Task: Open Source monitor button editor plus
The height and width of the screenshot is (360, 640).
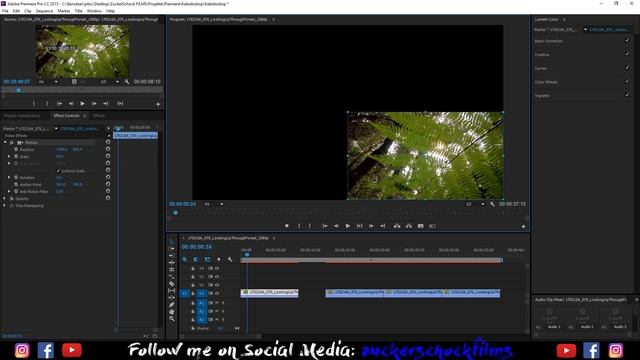Action: [x=158, y=104]
